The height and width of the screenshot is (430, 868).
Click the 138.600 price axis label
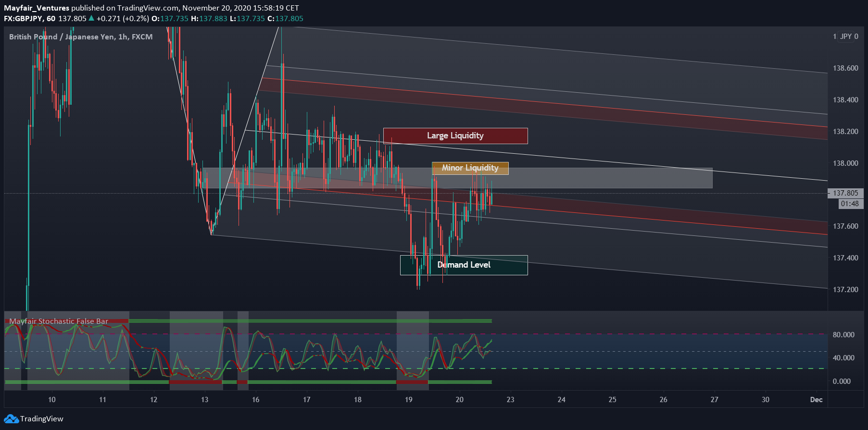pos(845,68)
